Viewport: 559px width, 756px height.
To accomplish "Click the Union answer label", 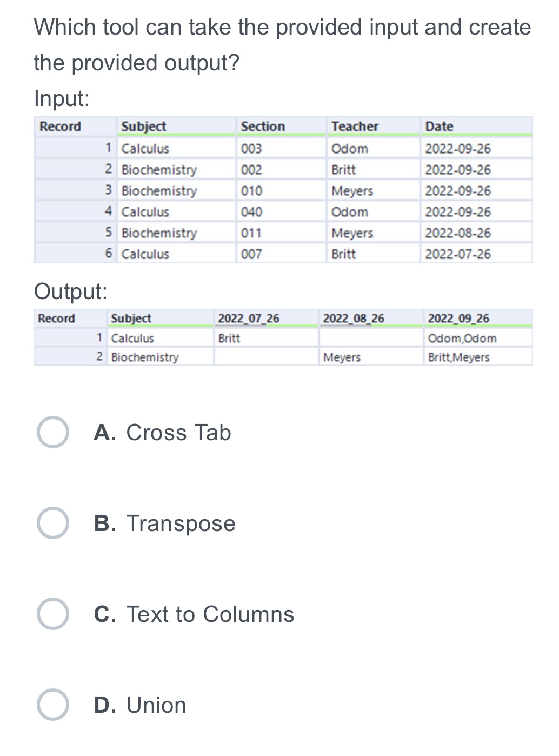I will click(x=140, y=705).
